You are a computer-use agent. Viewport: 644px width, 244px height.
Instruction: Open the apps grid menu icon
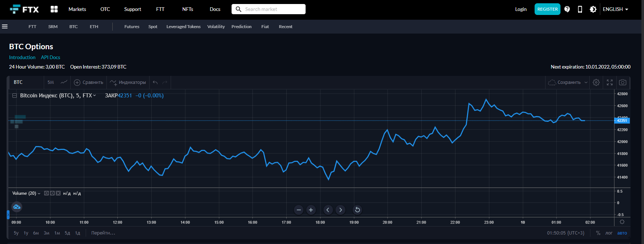point(54,9)
